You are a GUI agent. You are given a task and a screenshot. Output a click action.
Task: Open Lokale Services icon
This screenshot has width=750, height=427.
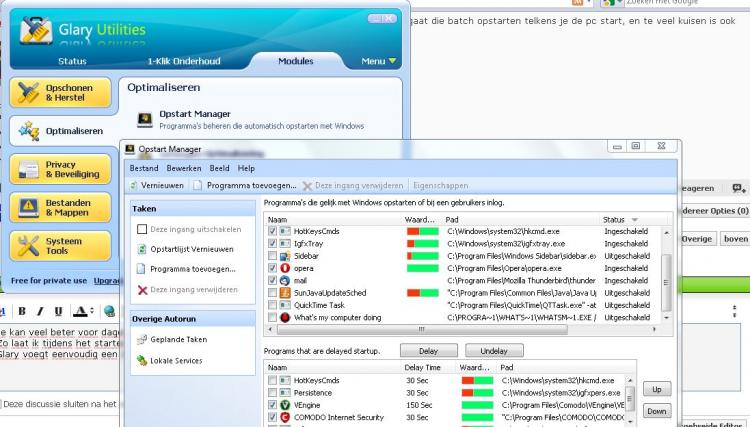142,361
